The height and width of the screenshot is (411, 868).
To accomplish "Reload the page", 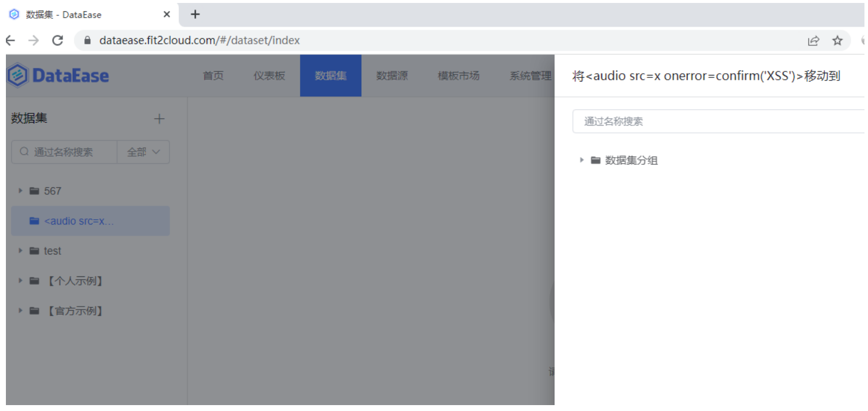I will coord(57,40).
